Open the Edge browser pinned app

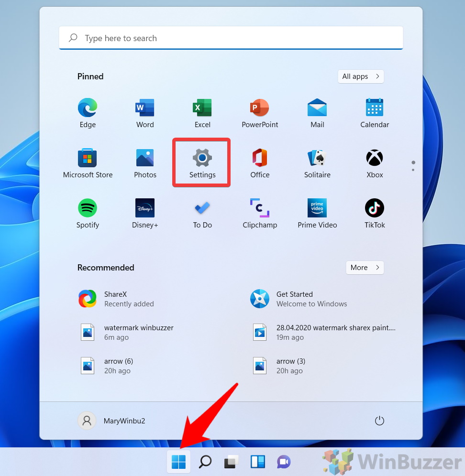click(x=88, y=113)
